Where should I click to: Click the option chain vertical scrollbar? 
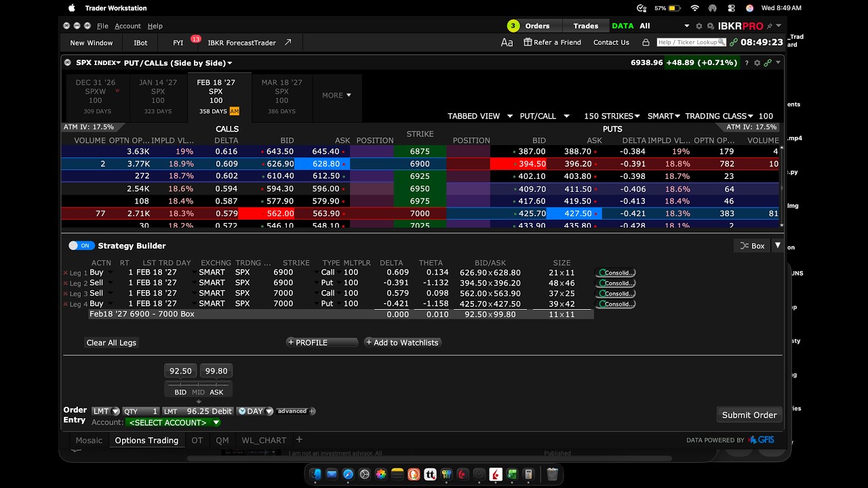[x=781, y=186]
